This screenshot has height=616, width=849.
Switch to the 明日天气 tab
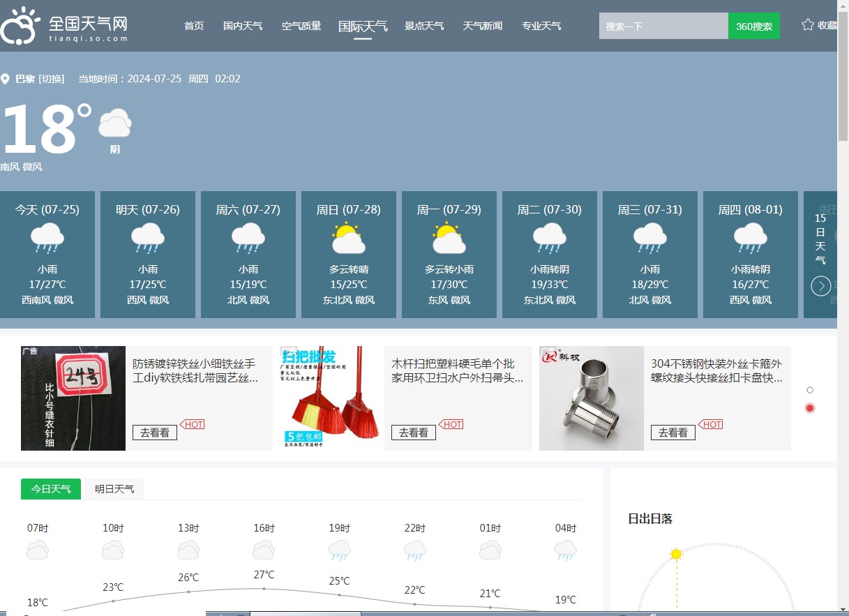click(x=114, y=489)
